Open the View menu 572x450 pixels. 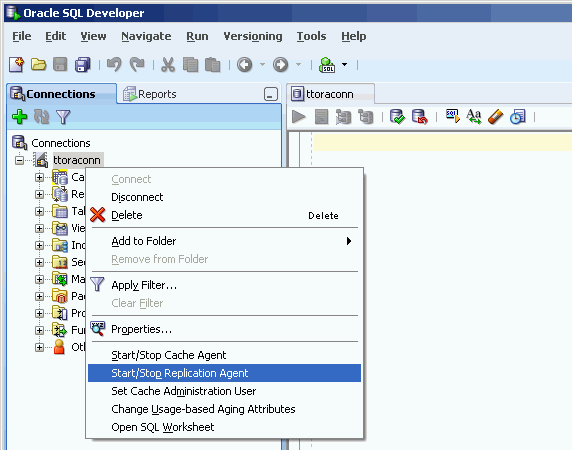pos(93,36)
